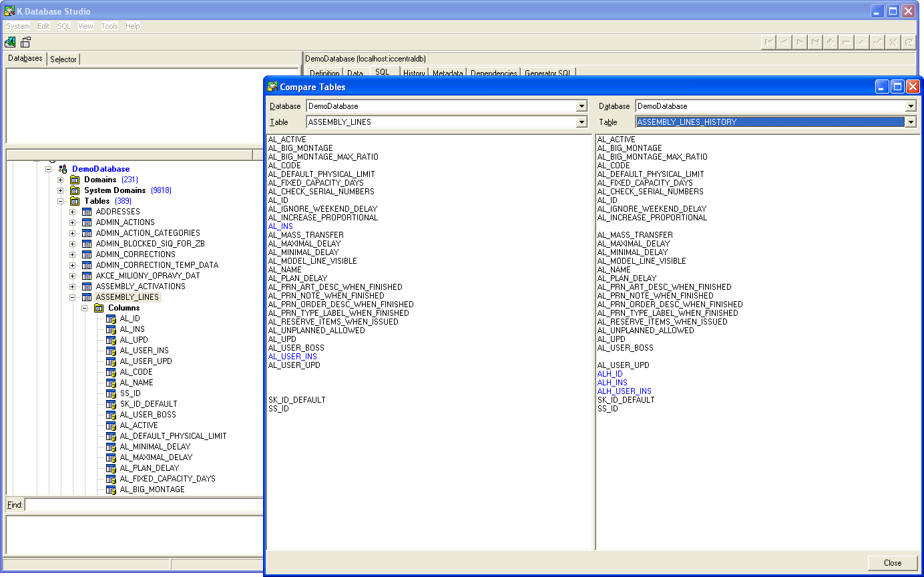Viewport: 924px width, 577px height.
Task: Click the exit application toolbar icon
Action: point(10,42)
